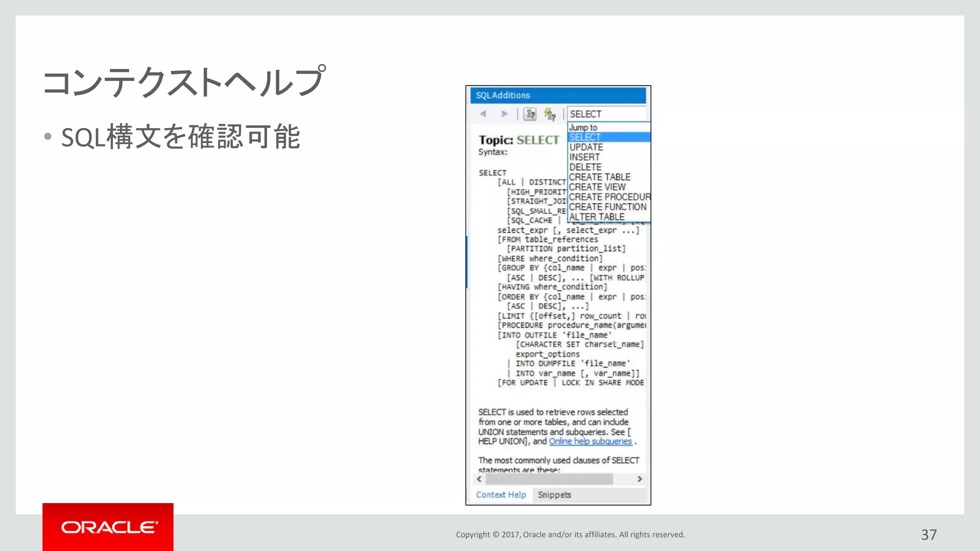Choose CREATE TABLE in the Jump to list
The image size is (980, 551).
click(x=609, y=177)
